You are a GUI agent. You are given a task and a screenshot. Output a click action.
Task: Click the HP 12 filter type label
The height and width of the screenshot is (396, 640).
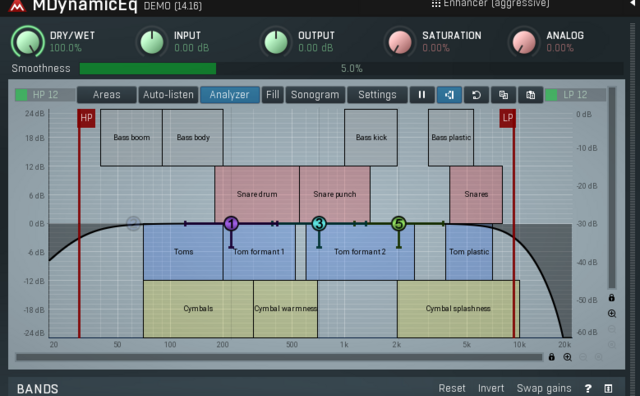click(45, 95)
